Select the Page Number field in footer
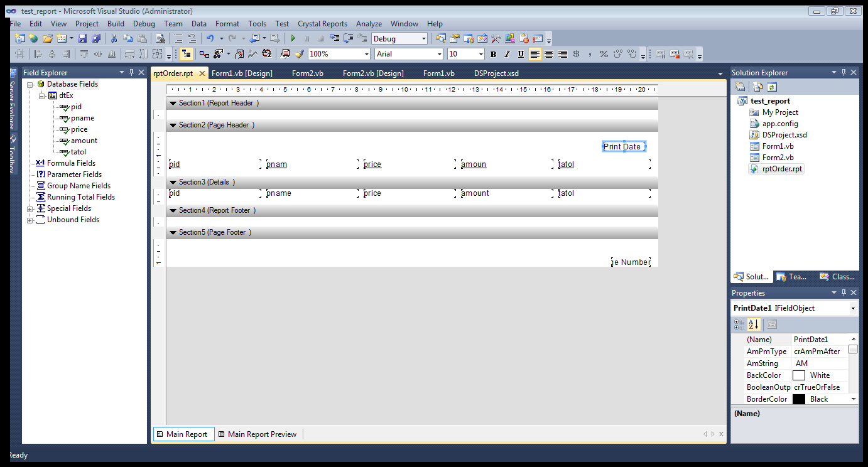This screenshot has width=868, height=467. (x=631, y=262)
